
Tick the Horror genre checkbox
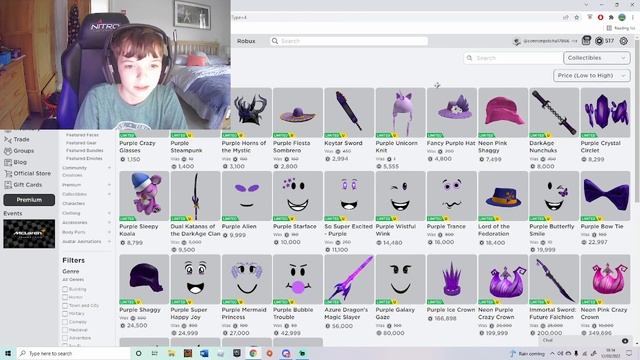(x=65, y=298)
